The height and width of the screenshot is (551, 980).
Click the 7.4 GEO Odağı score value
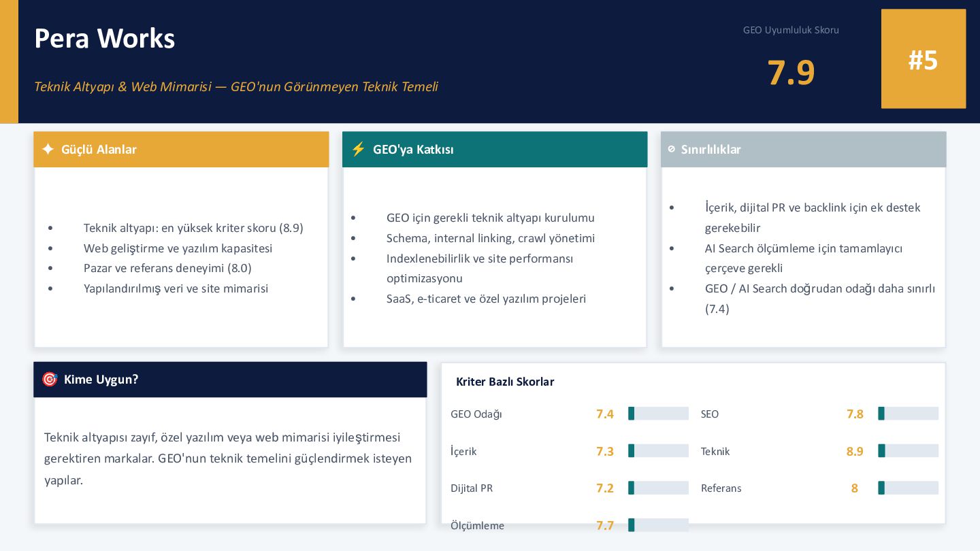(605, 414)
